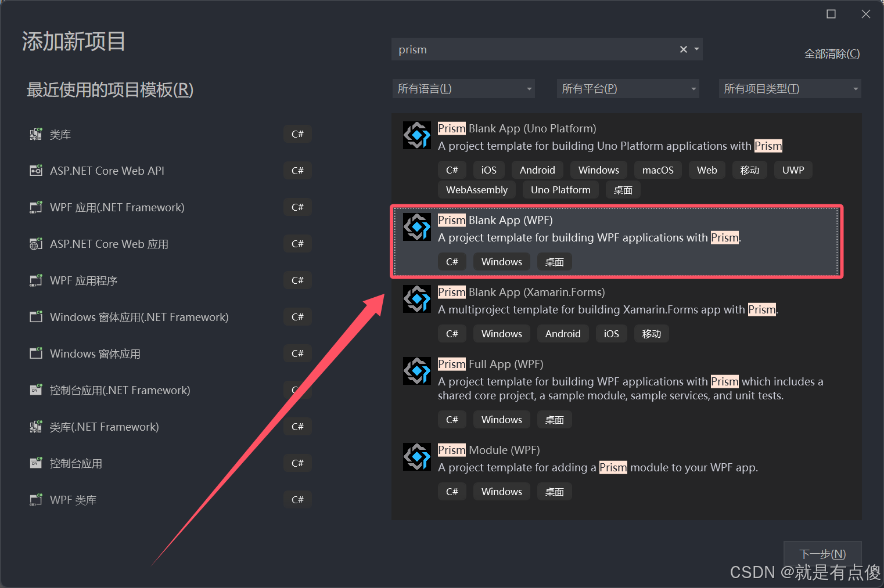Click the ASP.NET Core Web 应用 globe icon

pos(36,244)
